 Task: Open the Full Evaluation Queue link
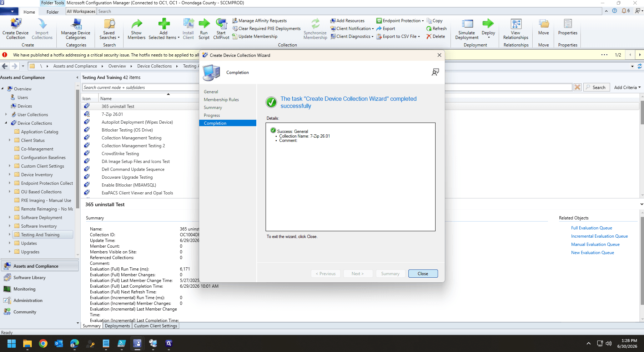coord(592,228)
